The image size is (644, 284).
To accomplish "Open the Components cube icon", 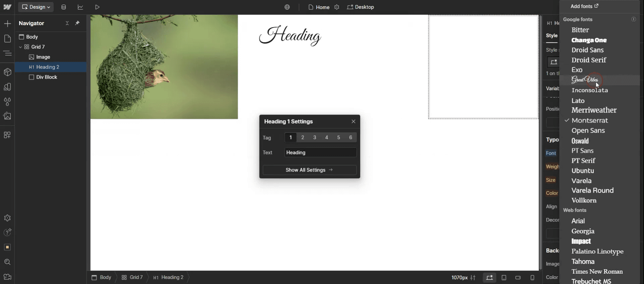I will click(7, 72).
